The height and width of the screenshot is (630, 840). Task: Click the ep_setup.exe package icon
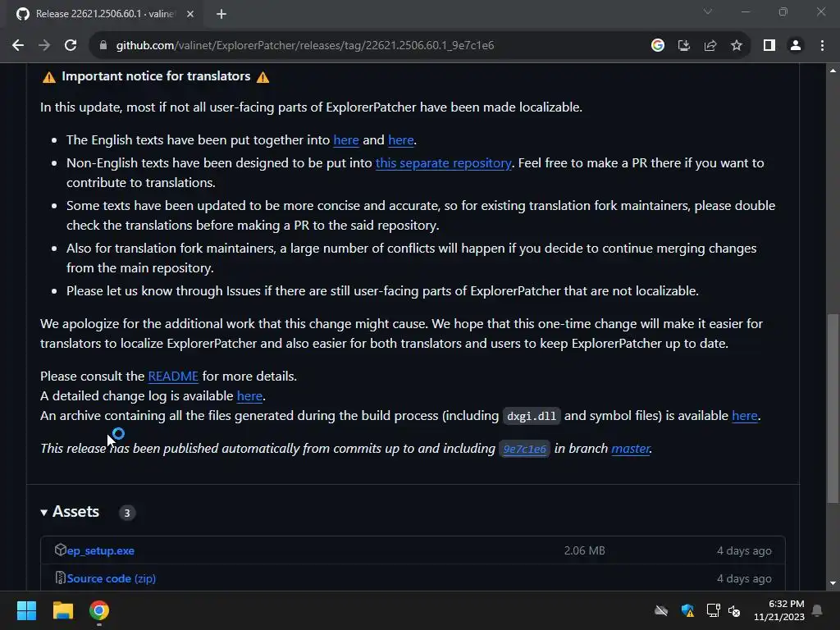point(60,550)
